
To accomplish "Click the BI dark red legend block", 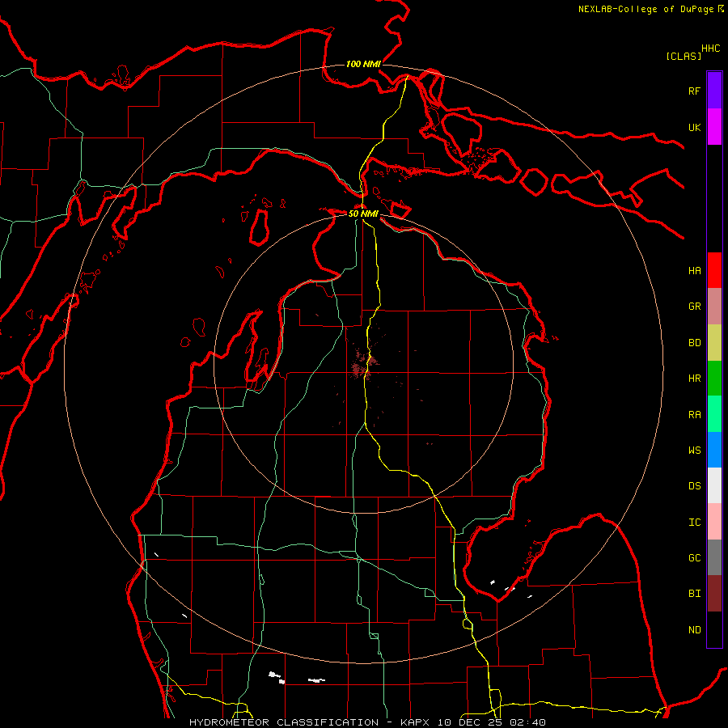I will [x=714, y=594].
